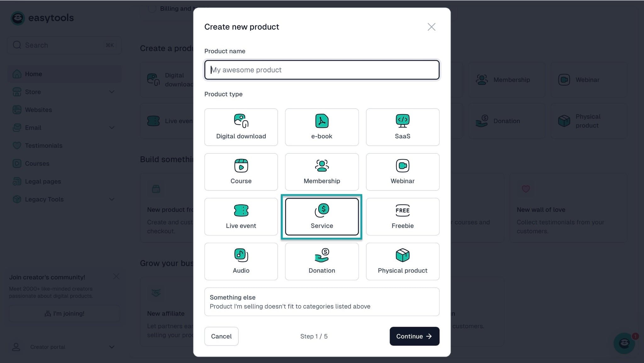
Task: Click the Creator portal user avatar icon
Action: tap(16, 347)
